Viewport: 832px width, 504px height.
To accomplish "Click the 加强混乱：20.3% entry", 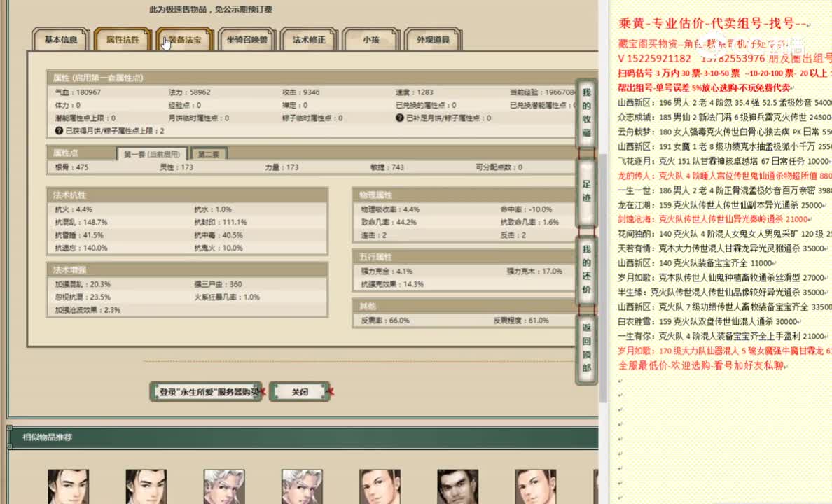I will click(83, 284).
